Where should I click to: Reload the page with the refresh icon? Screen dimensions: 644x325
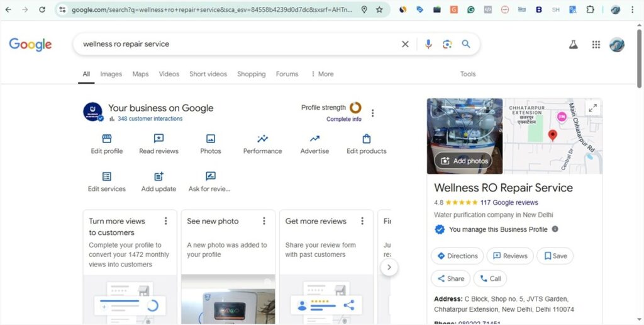point(42,9)
